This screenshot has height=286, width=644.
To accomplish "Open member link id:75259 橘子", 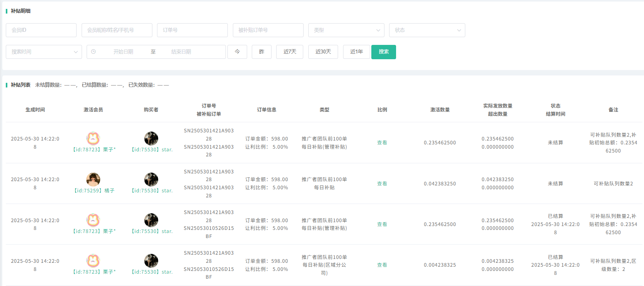I will coord(94,190).
